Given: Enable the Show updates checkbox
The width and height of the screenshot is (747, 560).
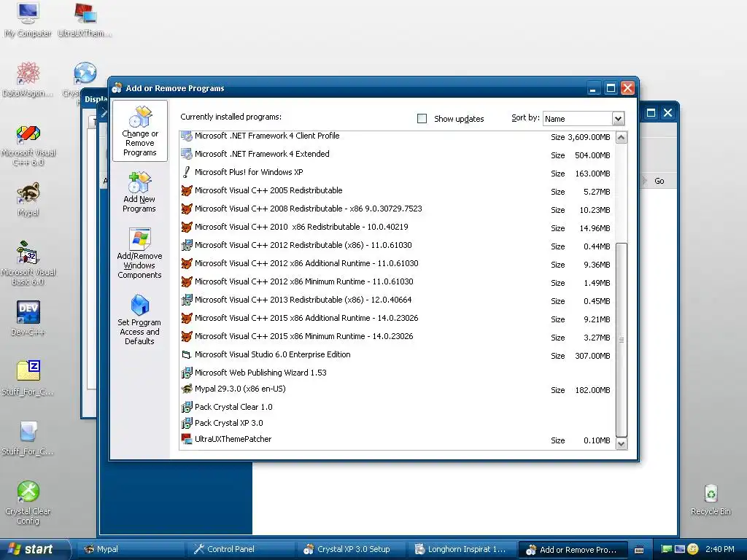Looking at the screenshot, I should [x=422, y=119].
